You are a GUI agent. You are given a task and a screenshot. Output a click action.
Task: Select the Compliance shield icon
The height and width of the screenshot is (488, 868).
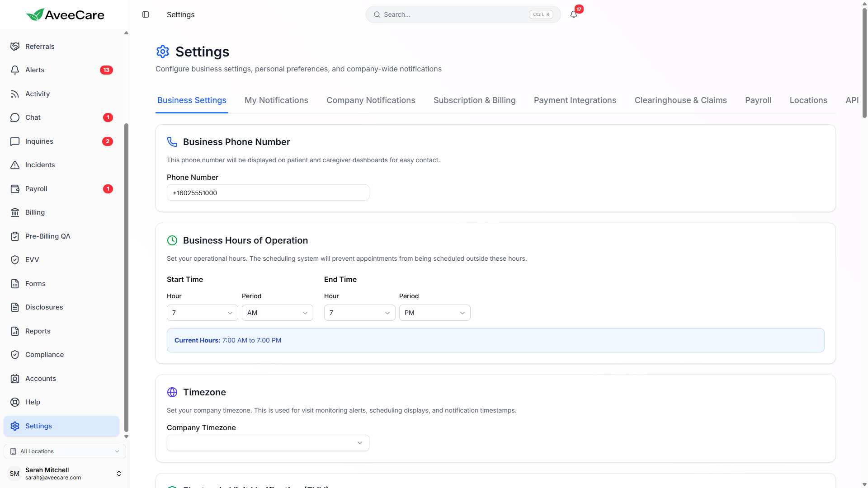pos(15,354)
